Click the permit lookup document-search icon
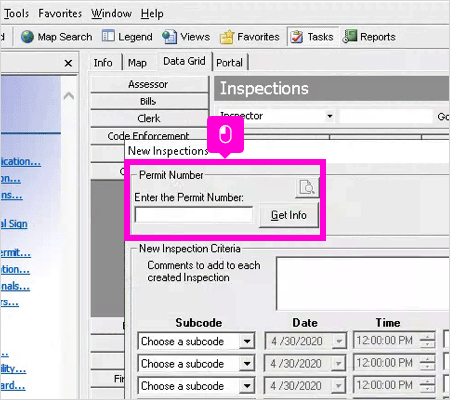Viewport: 450px width, 400px height. 307,187
